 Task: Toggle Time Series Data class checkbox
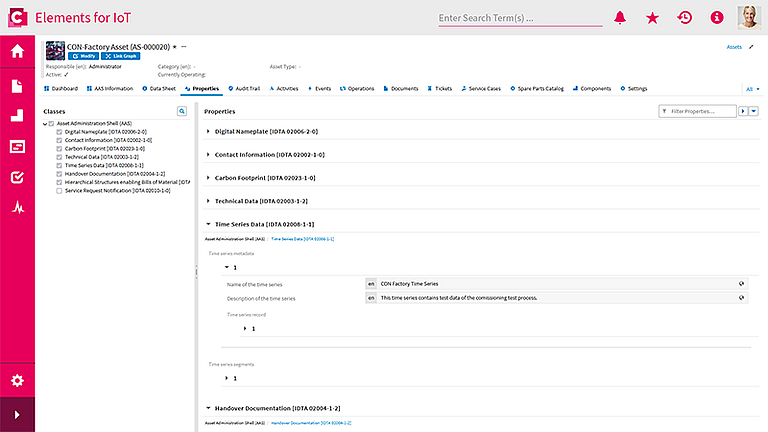point(59,166)
